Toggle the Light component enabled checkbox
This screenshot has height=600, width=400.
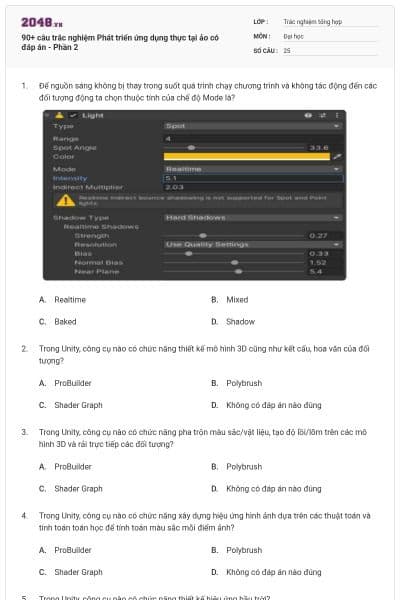[x=73, y=115]
